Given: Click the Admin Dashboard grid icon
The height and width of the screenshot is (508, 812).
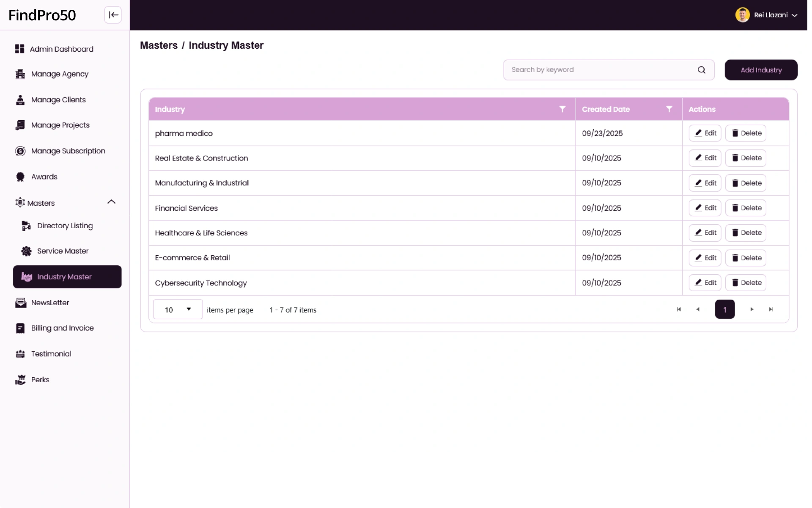Looking at the screenshot, I should pos(19,49).
